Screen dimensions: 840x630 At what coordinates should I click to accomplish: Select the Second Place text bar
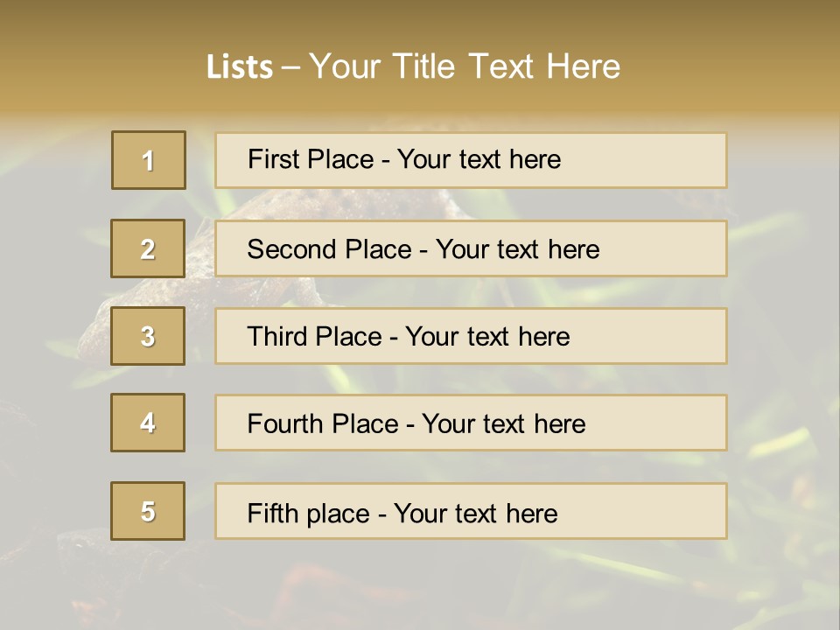[x=471, y=248]
